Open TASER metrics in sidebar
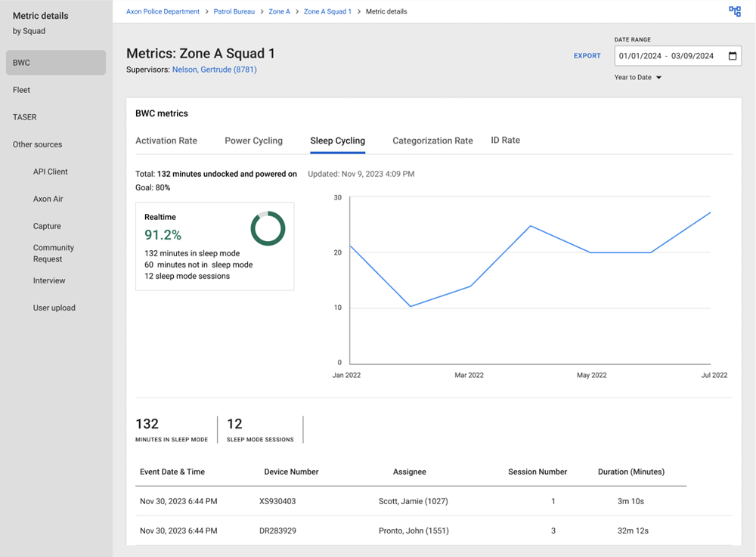Image resolution: width=756 pixels, height=557 pixels. 25,117
